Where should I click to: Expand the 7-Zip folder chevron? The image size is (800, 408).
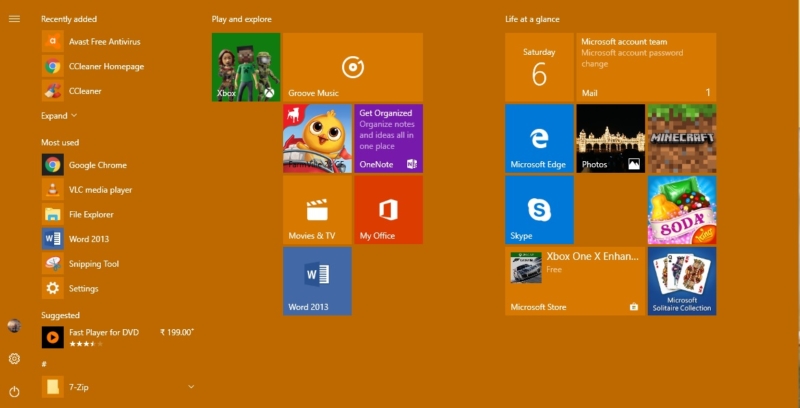[191, 386]
